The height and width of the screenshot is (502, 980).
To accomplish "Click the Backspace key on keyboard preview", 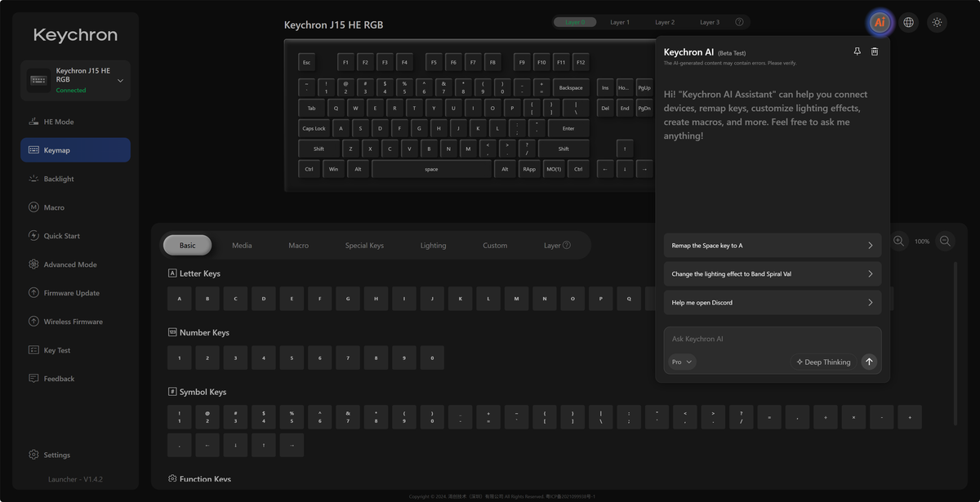I will point(572,87).
